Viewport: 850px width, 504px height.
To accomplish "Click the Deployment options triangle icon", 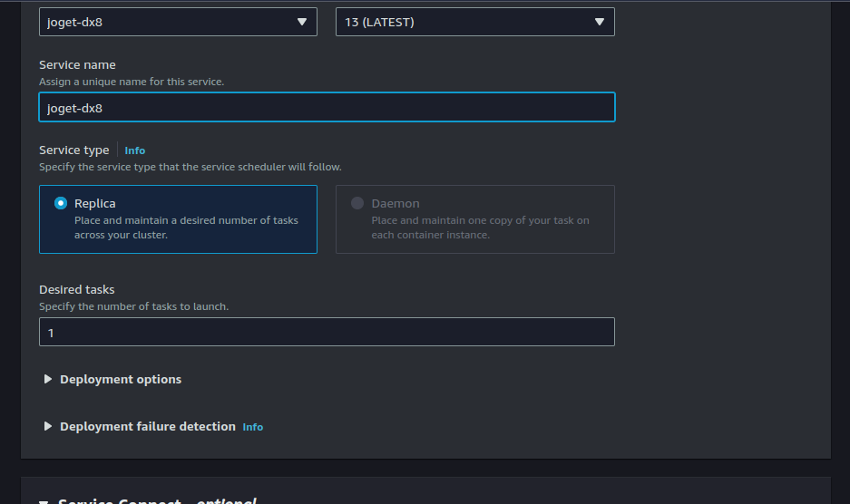I will click(48, 380).
